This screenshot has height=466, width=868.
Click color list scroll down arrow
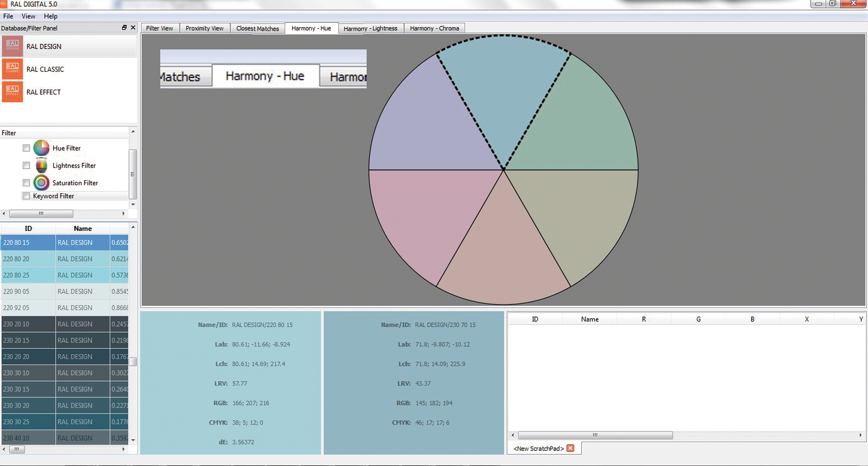pyautogui.click(x=133, y=440)
